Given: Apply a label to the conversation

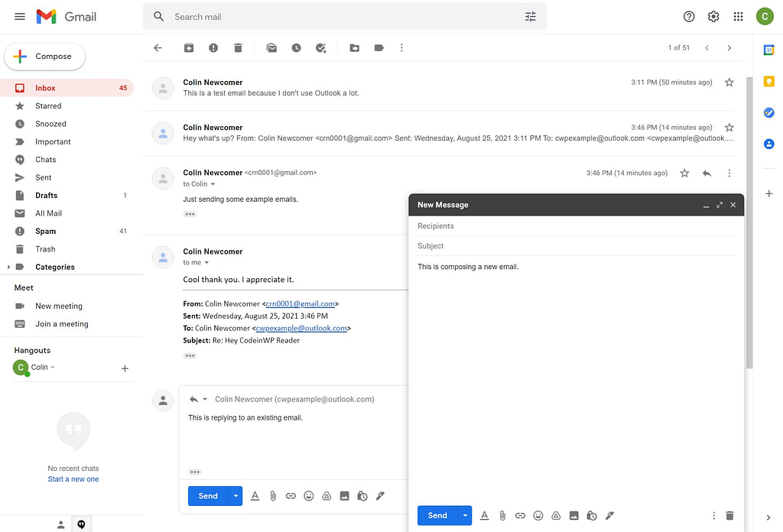Looking at the screenshot, I should (379, 47).
